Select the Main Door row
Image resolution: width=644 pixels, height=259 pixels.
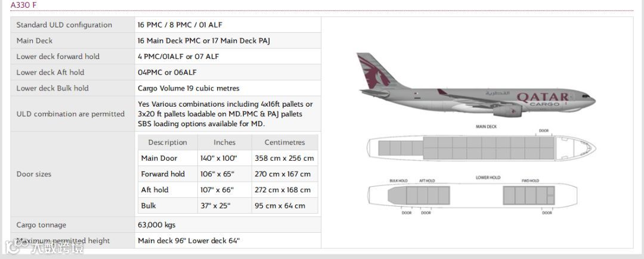(x=228, y=158)
